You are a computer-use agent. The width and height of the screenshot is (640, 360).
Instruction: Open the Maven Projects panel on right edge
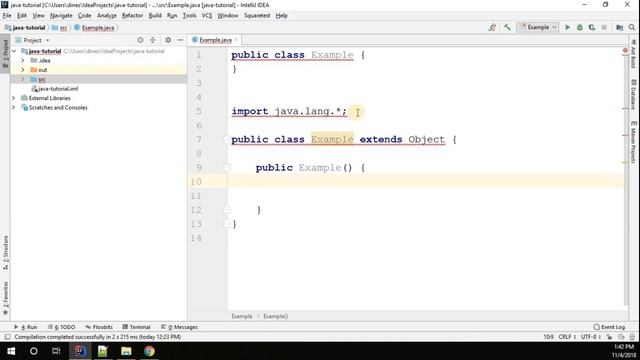point(633,142)
